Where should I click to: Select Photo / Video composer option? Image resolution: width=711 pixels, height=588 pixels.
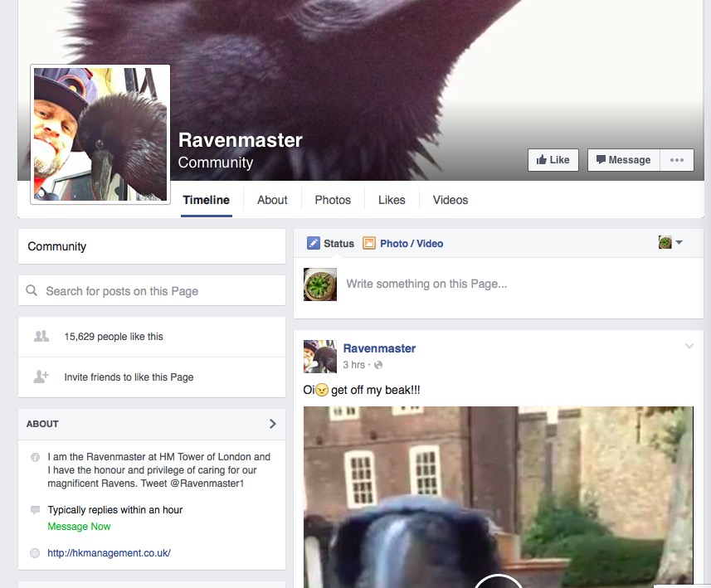(403, 244)
